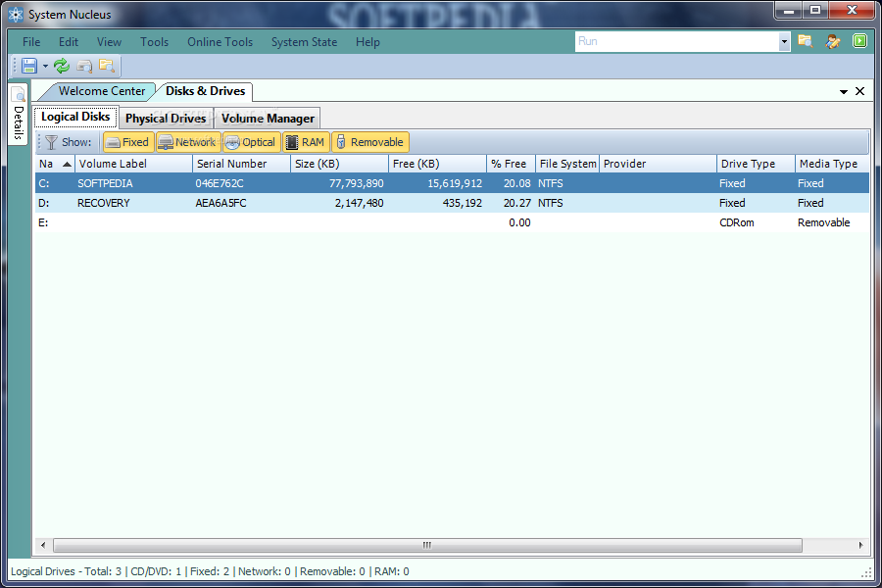Screen dimensions: 882x588
Task: Open the Online Tools menu
Action: click(x=220, y=42)
